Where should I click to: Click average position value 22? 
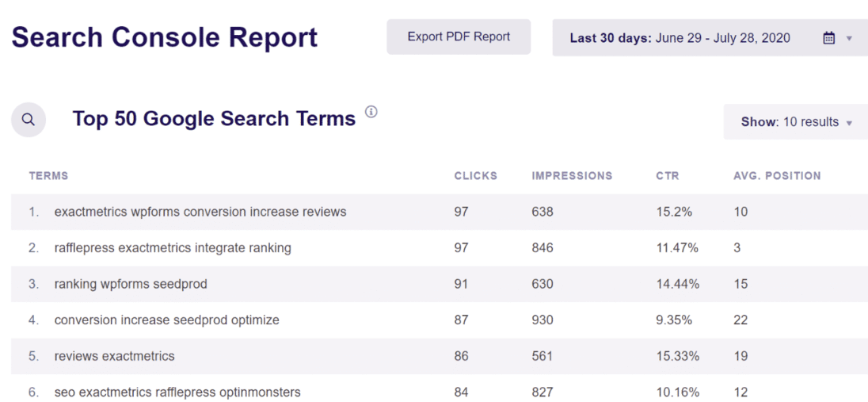(740, 320)
